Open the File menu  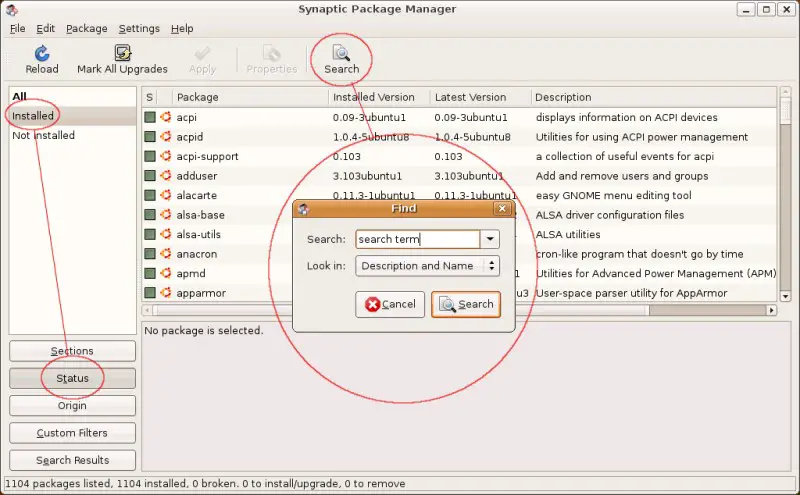pyautogui.click(x=17, y=29)
